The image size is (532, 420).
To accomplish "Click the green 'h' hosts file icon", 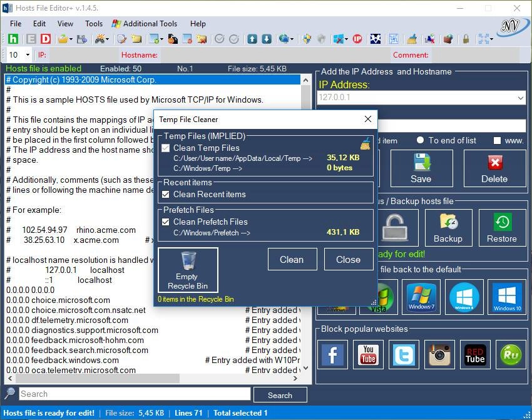I will point(13,39).
